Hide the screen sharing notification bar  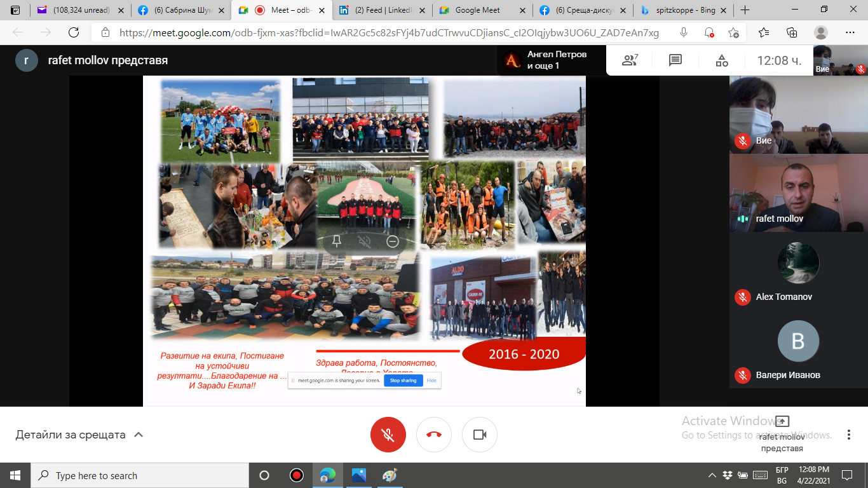[x=431, y=381]
